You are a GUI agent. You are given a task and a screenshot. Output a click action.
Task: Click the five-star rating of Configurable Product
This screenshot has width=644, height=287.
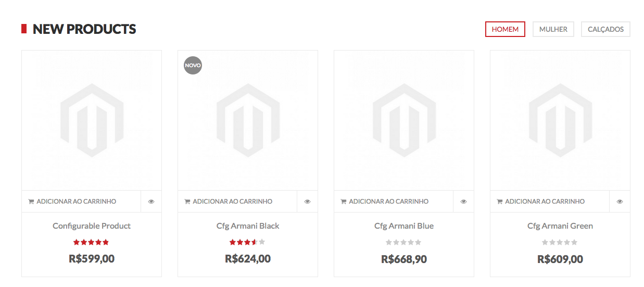click(91, 242)
